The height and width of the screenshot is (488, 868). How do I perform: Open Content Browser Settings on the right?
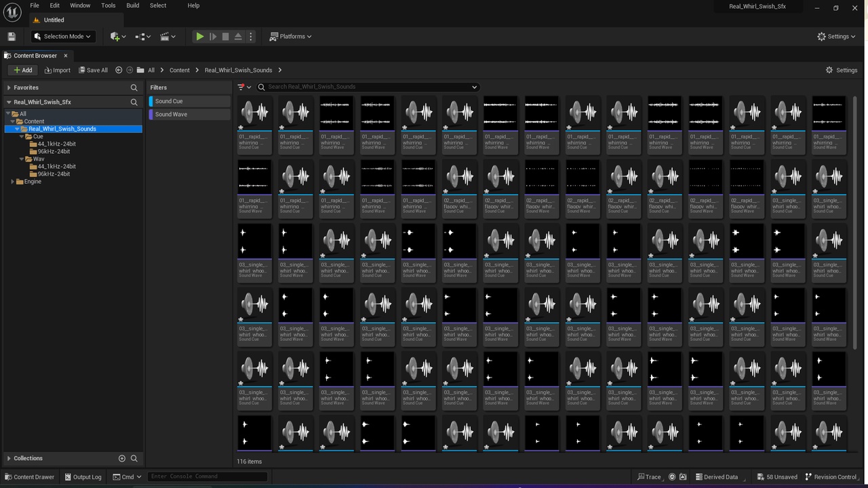click(842, 70)
